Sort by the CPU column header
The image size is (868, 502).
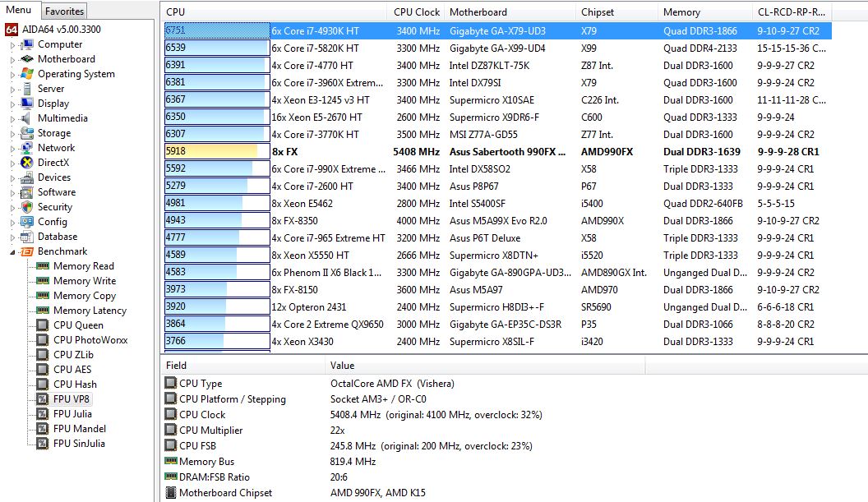click(274, 12)
